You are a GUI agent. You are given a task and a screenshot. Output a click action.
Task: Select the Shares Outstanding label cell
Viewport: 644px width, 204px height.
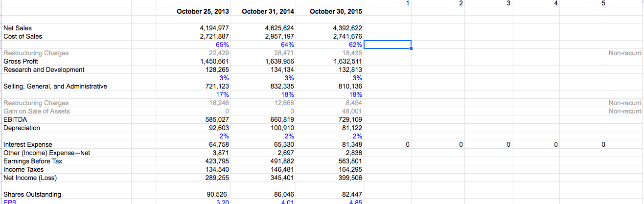coord(32,194)
